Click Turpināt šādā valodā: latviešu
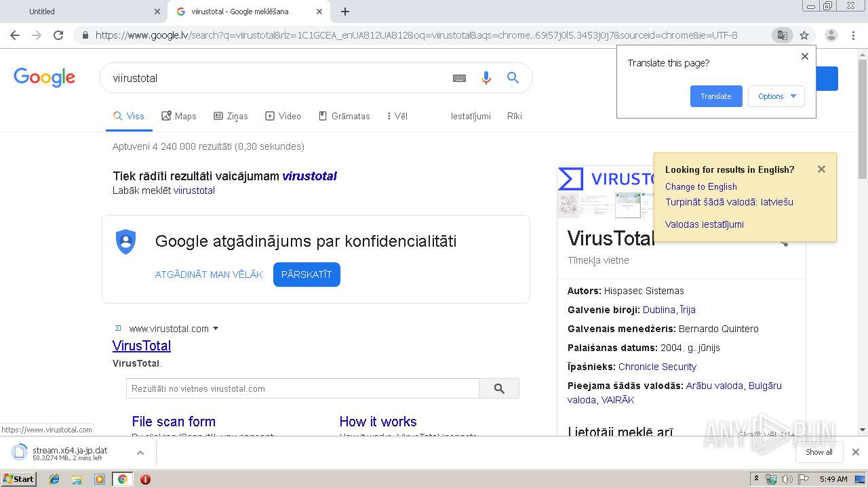The image size is (868, 488). point(729,202)
